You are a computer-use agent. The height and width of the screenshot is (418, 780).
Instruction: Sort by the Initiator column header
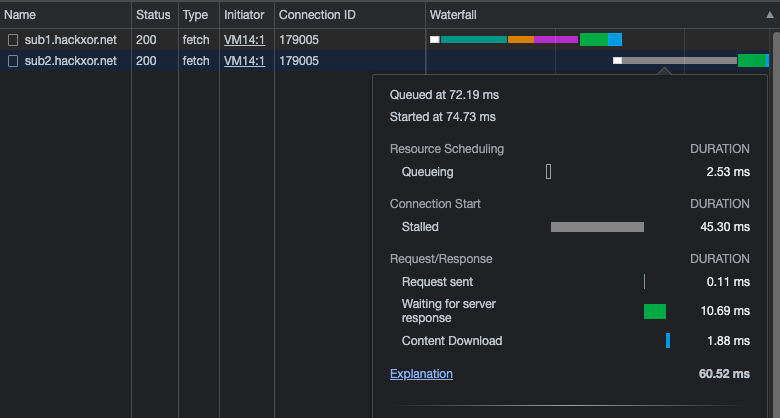coord(244,15)
